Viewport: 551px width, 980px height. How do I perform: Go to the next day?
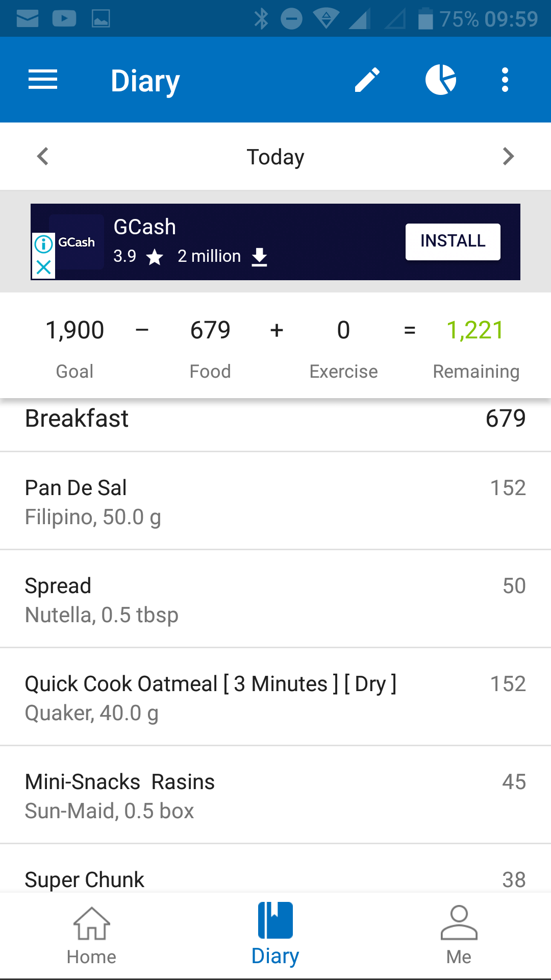(508, 156)
